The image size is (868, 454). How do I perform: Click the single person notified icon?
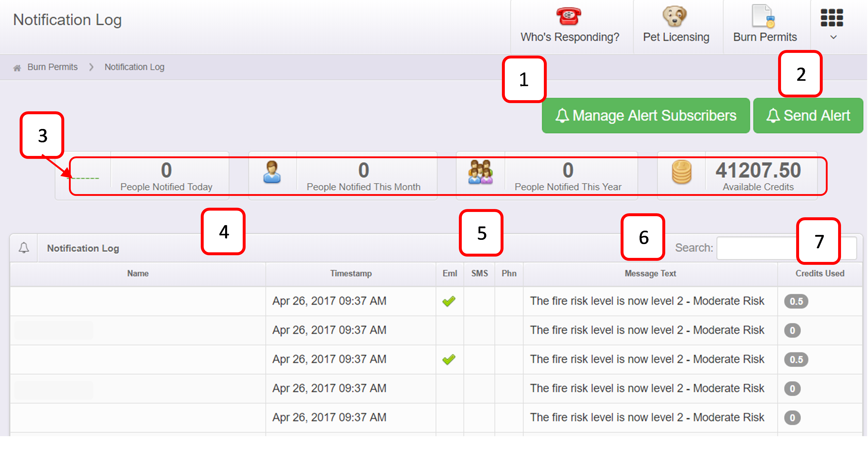(x=272, y=172)
